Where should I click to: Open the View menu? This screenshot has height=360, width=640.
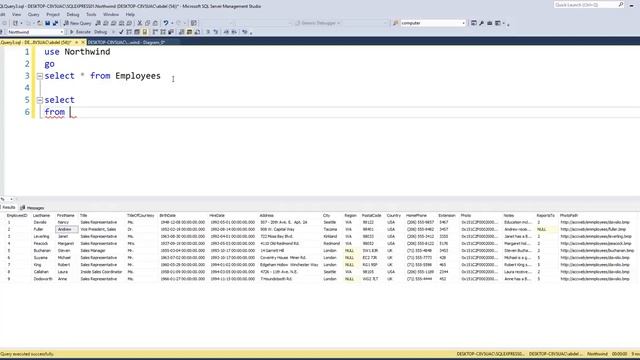(16, 14)
